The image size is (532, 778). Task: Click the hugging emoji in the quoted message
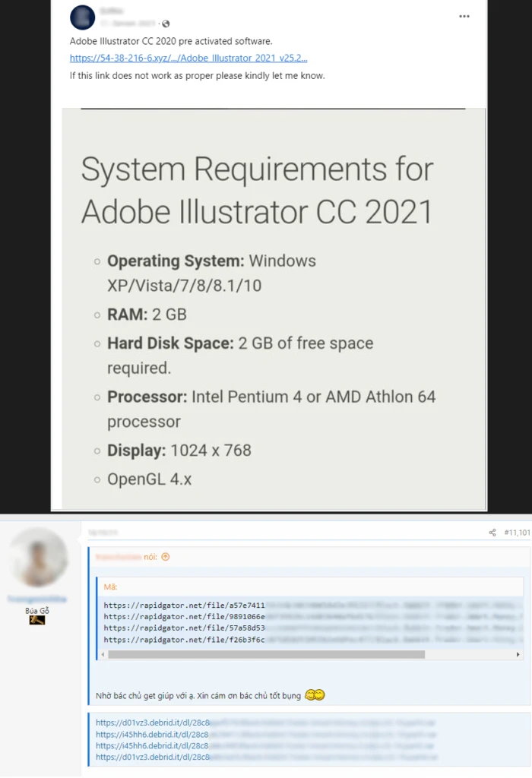click(x=315, y=695)
